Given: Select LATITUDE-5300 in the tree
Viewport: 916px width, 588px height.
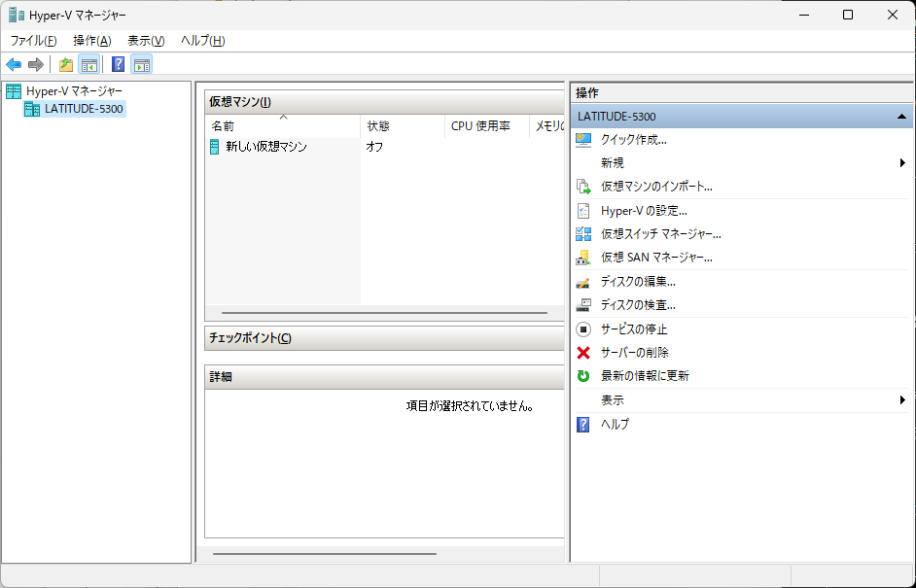Looking at the screenshot, I should (x=84, y=109).
